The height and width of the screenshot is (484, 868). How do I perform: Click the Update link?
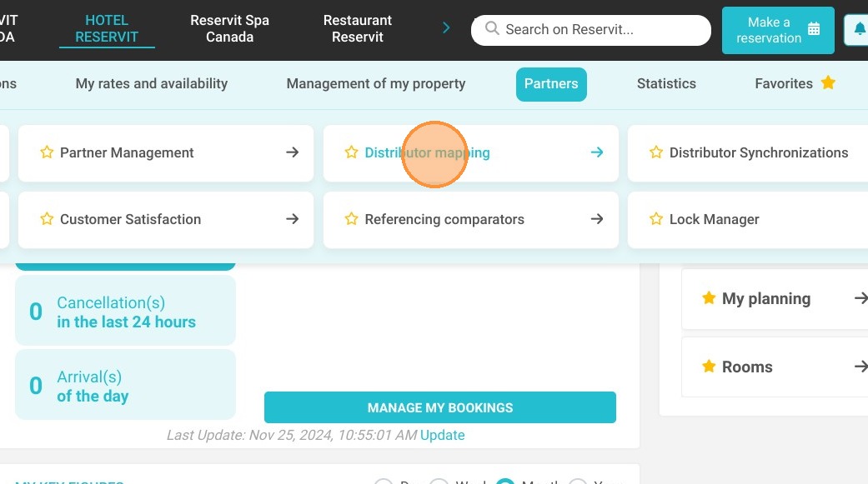[x=442, y=435]
